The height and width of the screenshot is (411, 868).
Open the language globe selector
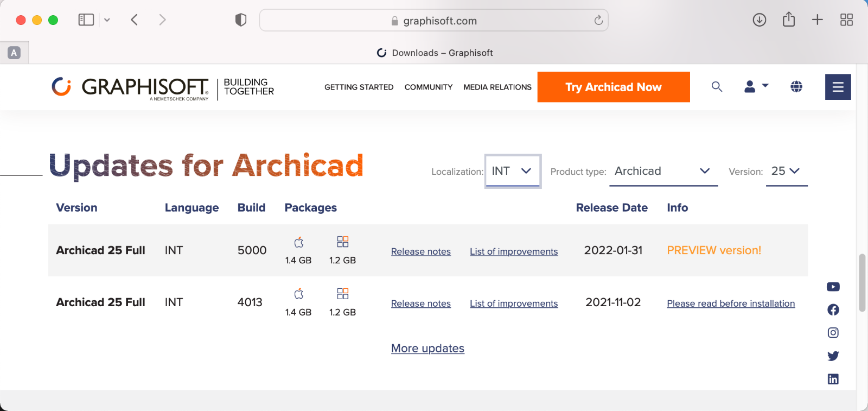click(796, 86)
